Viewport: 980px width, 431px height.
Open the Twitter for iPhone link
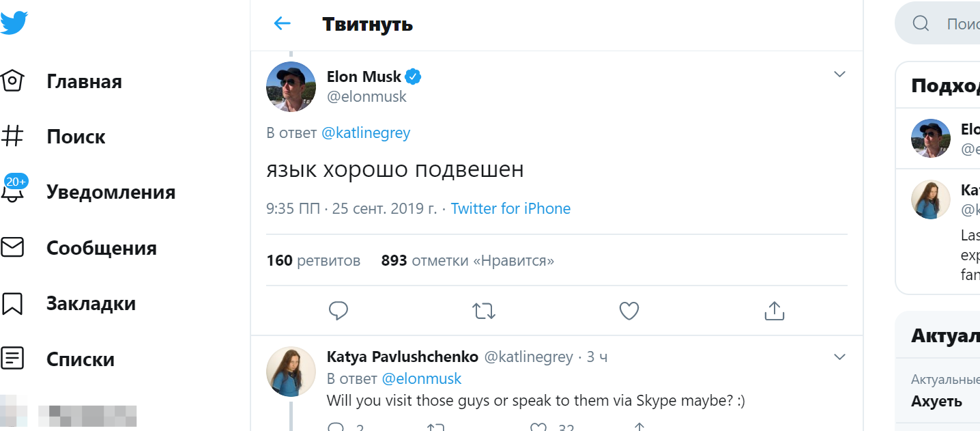tap(510, 208)
